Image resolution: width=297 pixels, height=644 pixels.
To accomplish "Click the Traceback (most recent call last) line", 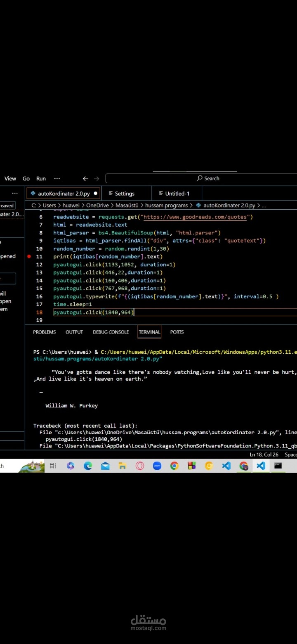I will [x=85, y=426].
